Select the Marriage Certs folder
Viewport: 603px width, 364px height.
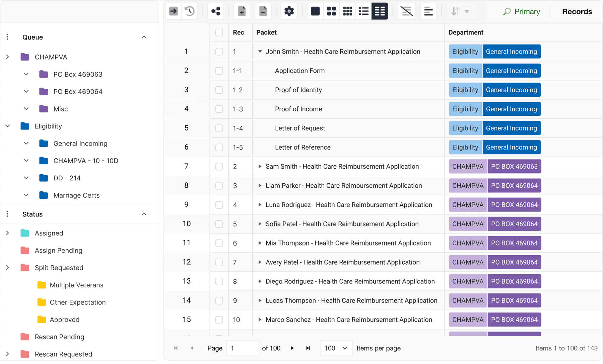(76, 195)
